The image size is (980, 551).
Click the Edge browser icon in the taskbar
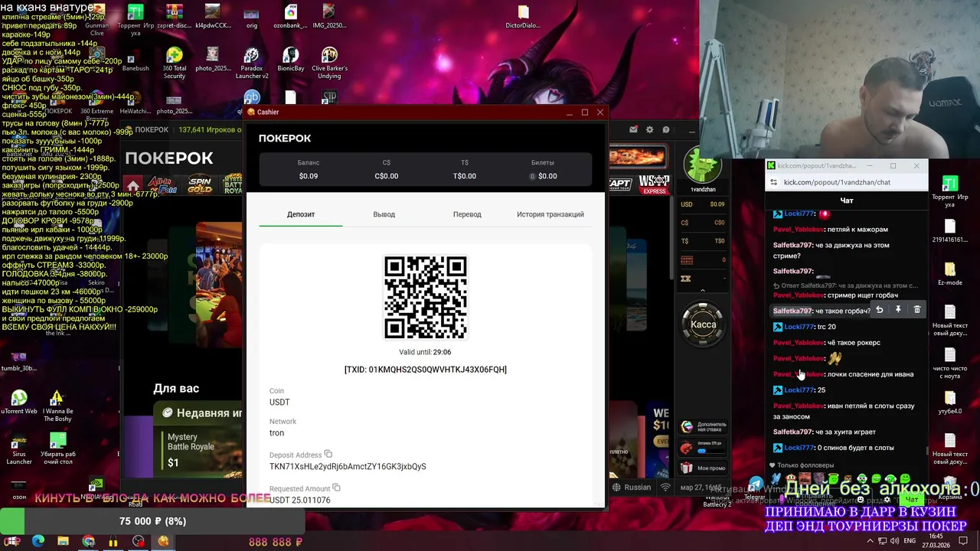tap(38, 541)
